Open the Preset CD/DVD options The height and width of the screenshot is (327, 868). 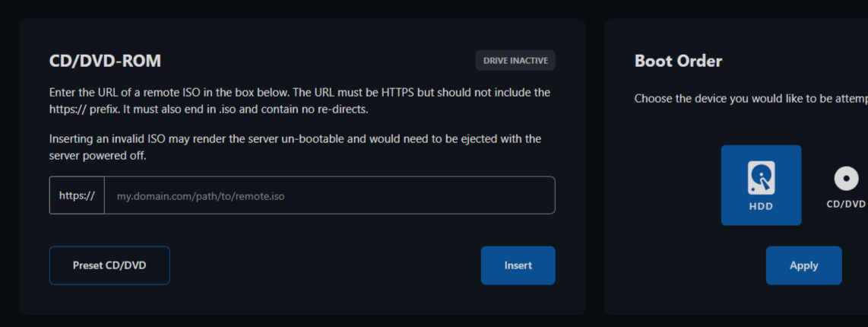tap(109, 265)
